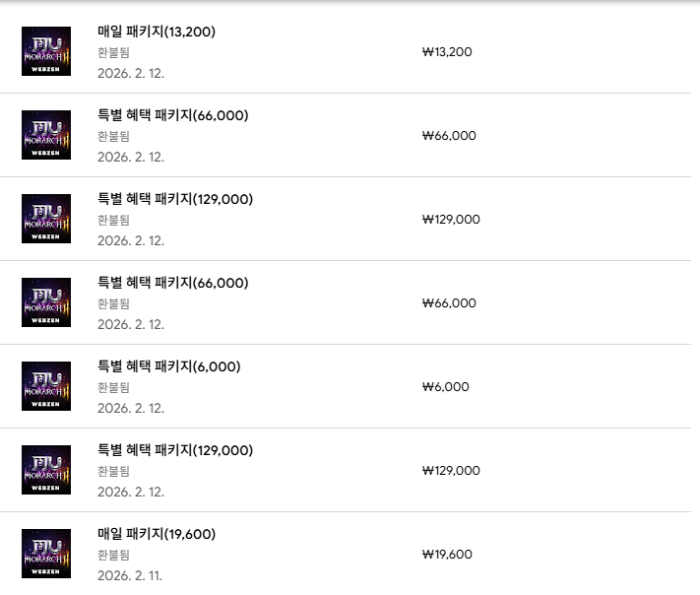Click the ₩13,200 price amount
The width and height of the screenshot is (700, 595).
(446, 52)
